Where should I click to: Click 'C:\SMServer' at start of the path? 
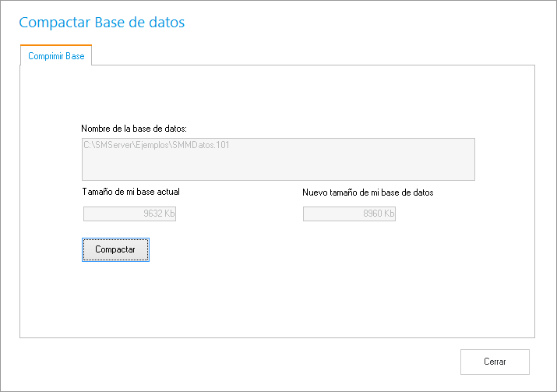click(x=107, y=145)
